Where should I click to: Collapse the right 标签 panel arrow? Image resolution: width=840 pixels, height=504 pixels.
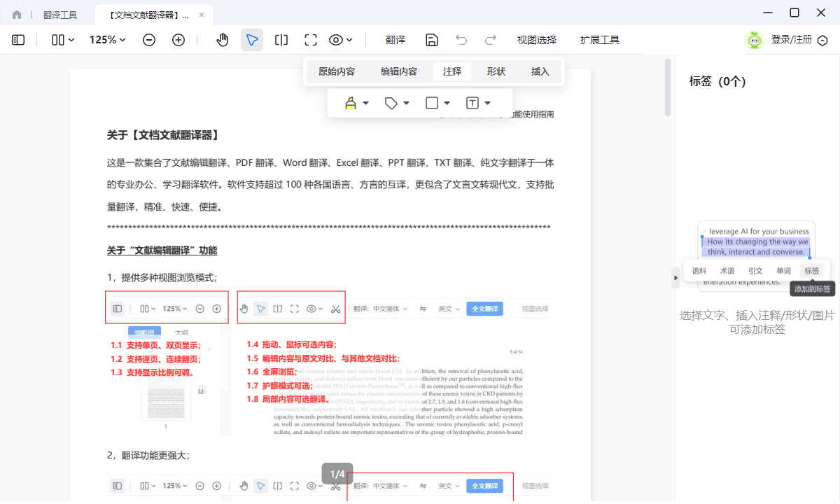[x=675, y=278]
